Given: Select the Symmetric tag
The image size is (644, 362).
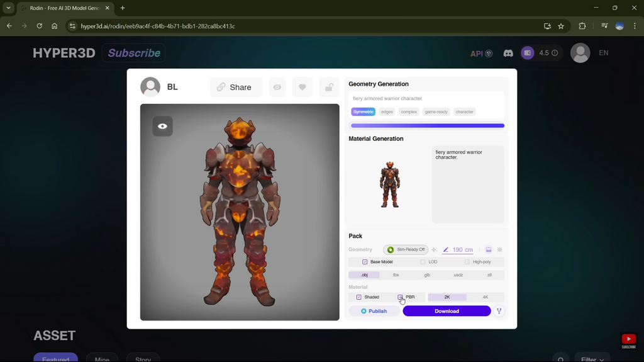Looking at the screenshot, I should 363,112.
